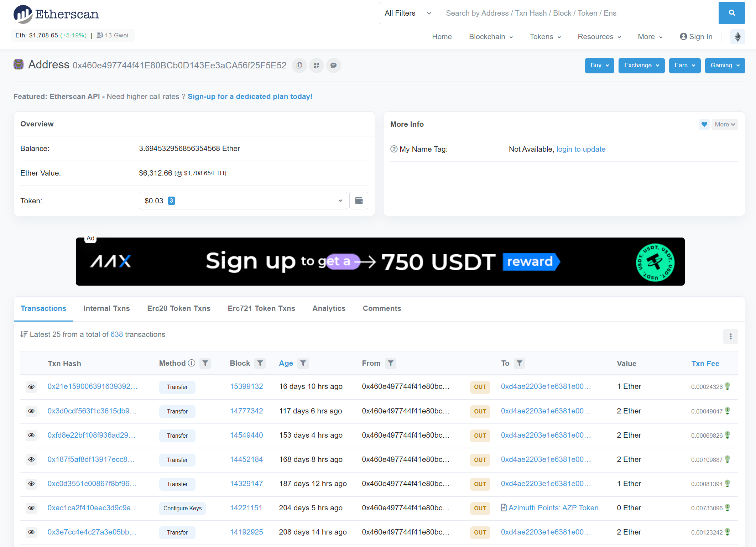
Task: Toggle the eye preview on the Configure Keys transaction
Action: 31,508
